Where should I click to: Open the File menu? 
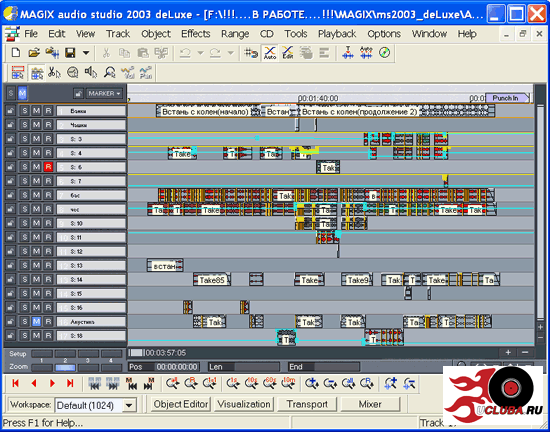(31, 34)
